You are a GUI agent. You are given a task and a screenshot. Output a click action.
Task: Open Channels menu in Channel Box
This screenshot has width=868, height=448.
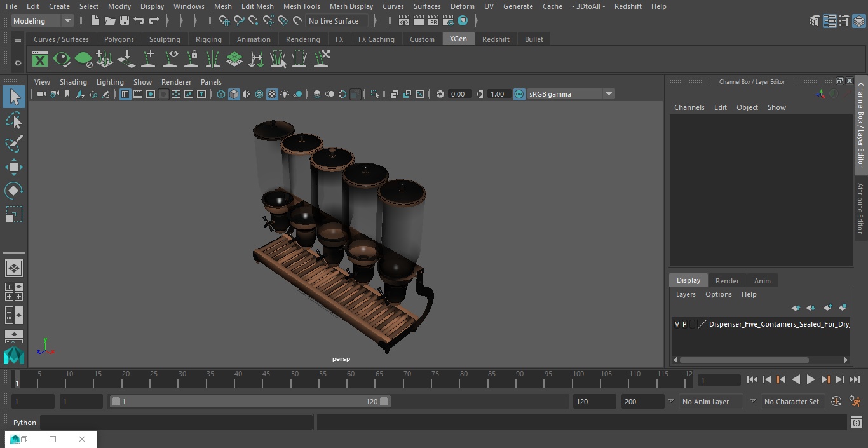(x=689, y=107)
